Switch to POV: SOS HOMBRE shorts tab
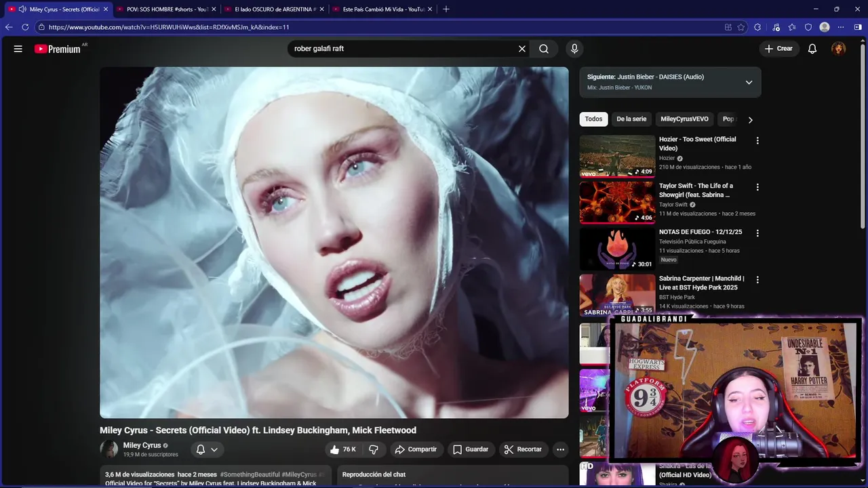868x488 pixels. click(x=167, y=9)
